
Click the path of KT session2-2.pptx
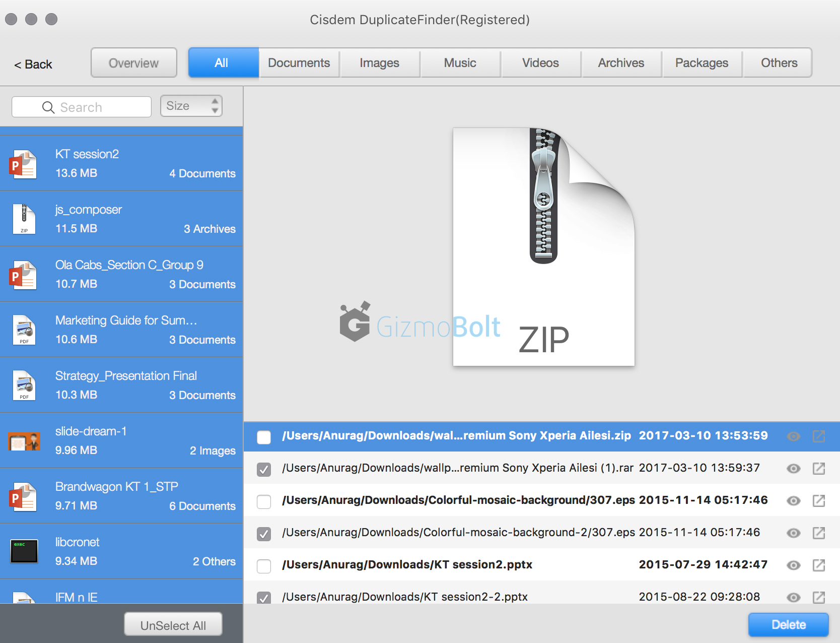point(405,597)
